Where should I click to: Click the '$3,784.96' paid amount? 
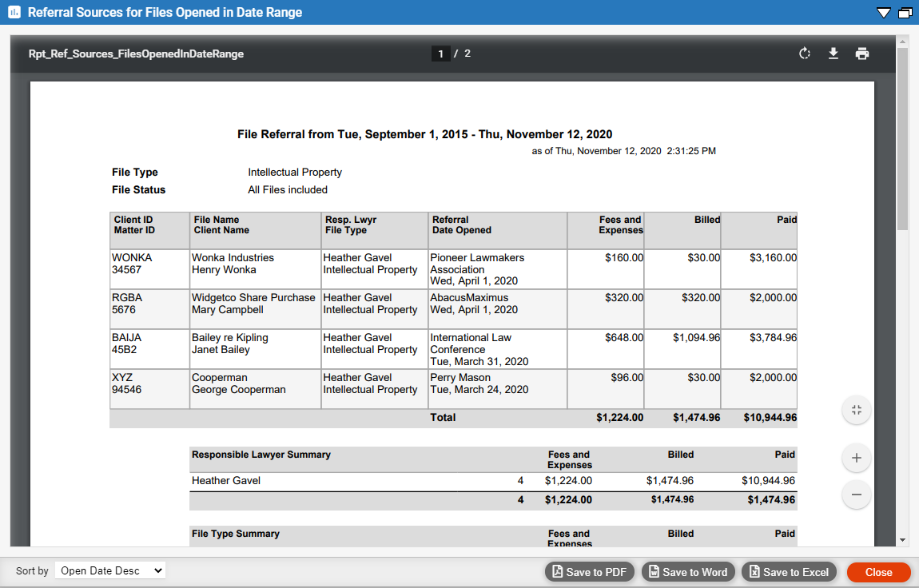click(773, 337)
